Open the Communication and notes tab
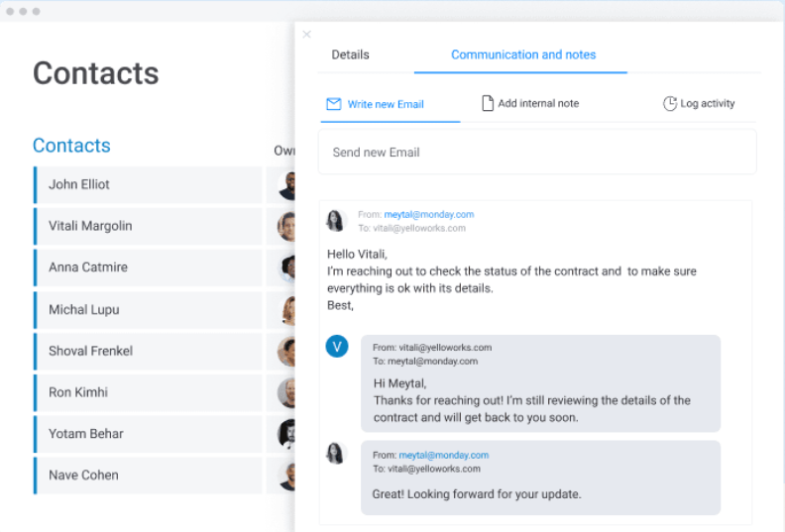This screenshot has height=532, width=785. [x=523, y=54]
